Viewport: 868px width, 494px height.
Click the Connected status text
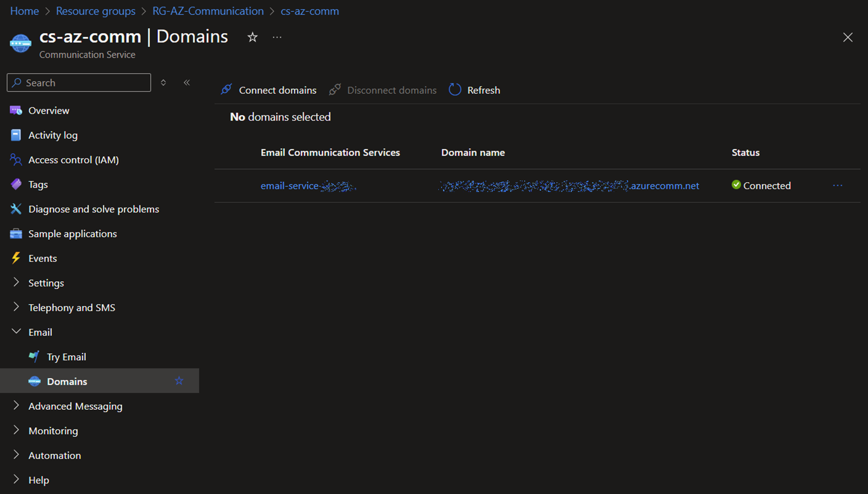(767, 186)
